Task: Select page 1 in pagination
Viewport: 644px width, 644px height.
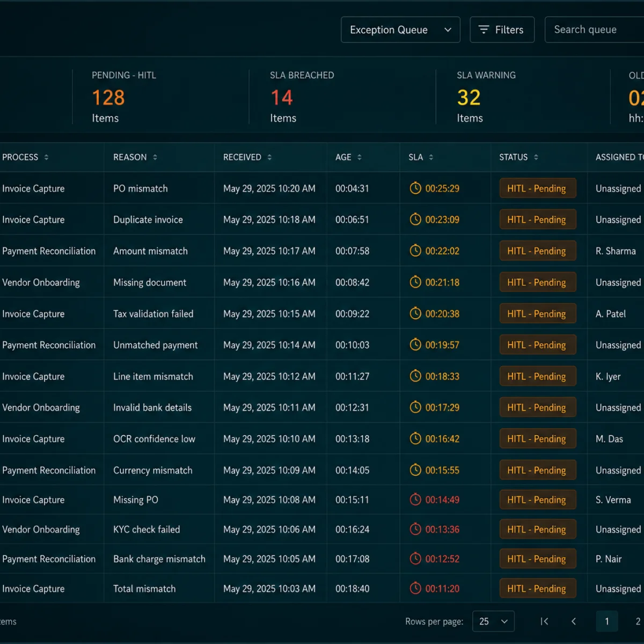Action: click(607, 621)
